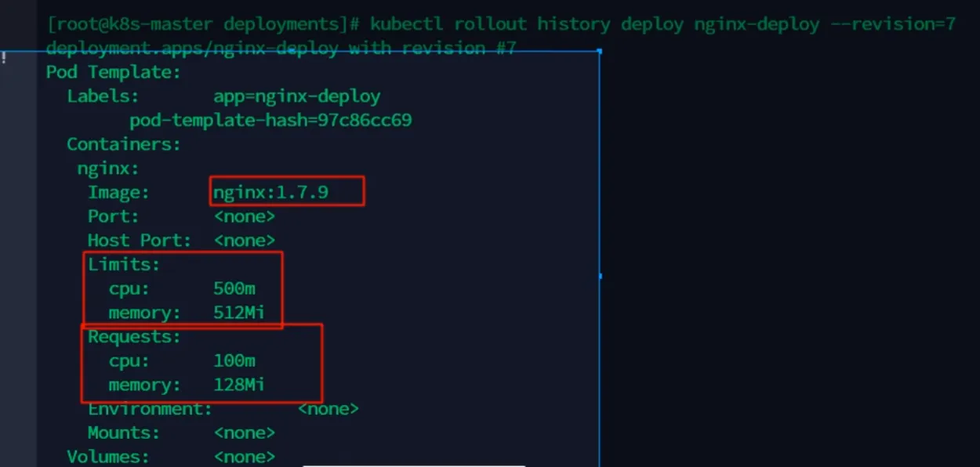Click the highlighted nginx:1.7.9 image value
Screen dimensions: 980x467
click(271, 192)
